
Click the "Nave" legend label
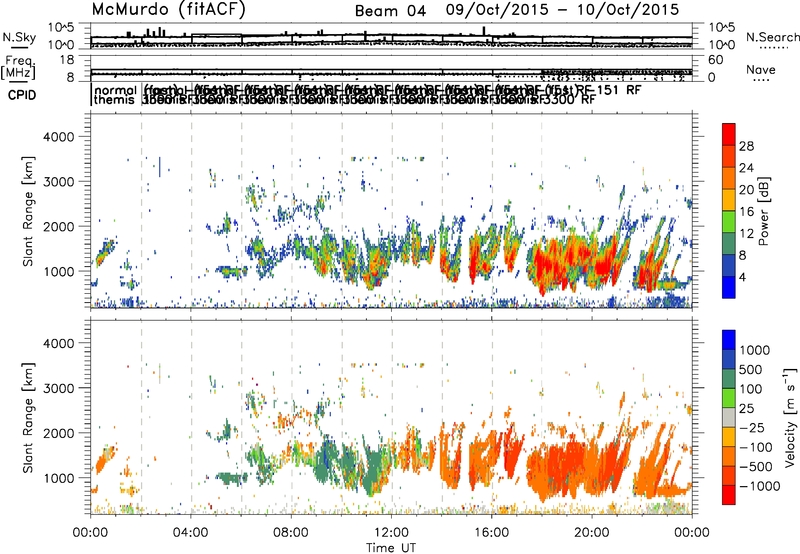[761, 70]
